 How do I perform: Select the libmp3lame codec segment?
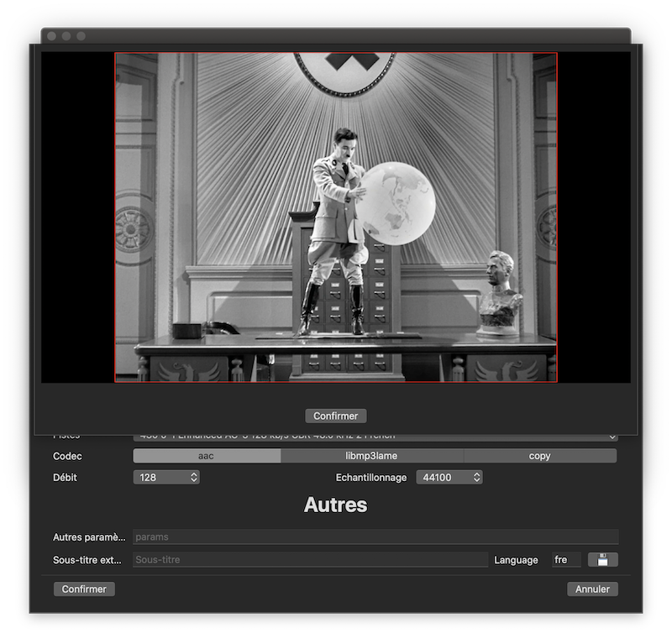pos(371,456)
